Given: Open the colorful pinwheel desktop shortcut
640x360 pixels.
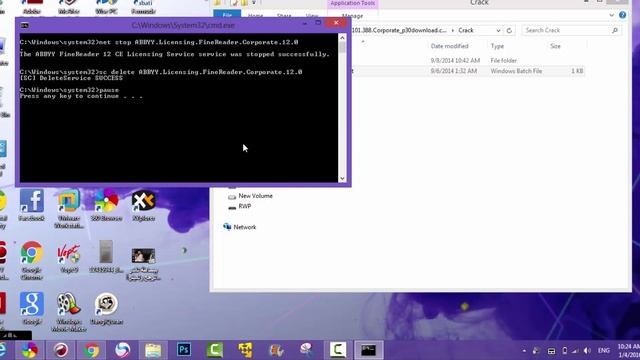Looking at the screenshot, I should click(x=106, y=205).
